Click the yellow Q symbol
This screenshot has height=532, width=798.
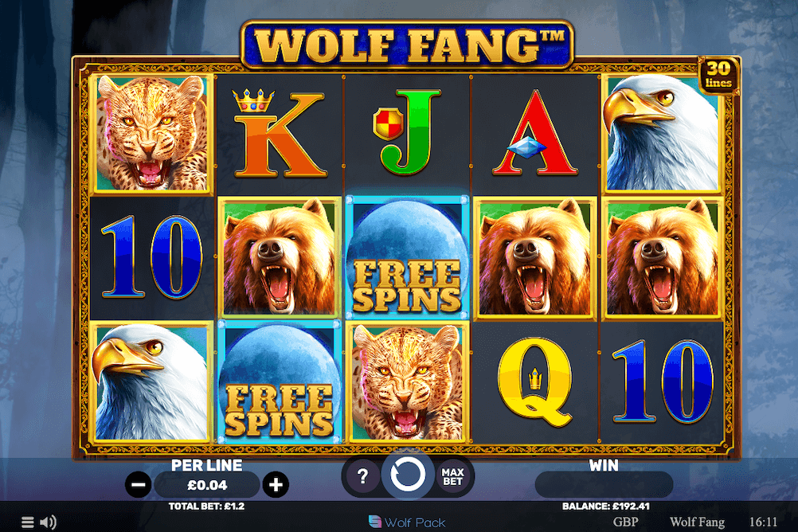(x=535, y=382)
